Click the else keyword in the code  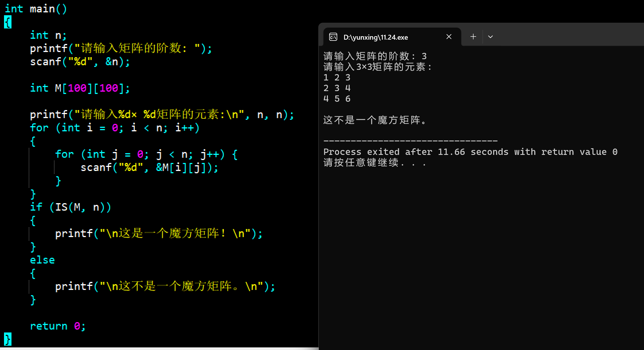[42, 259]
